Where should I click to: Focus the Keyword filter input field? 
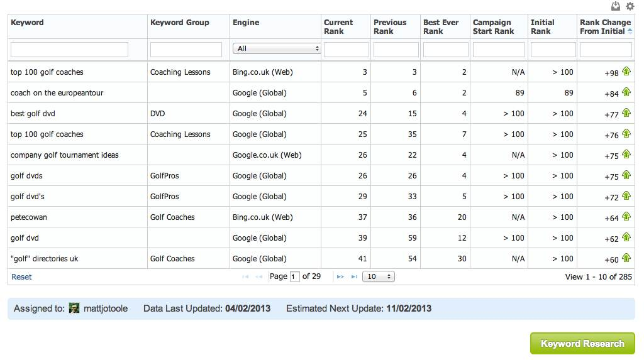pos(69,50)
